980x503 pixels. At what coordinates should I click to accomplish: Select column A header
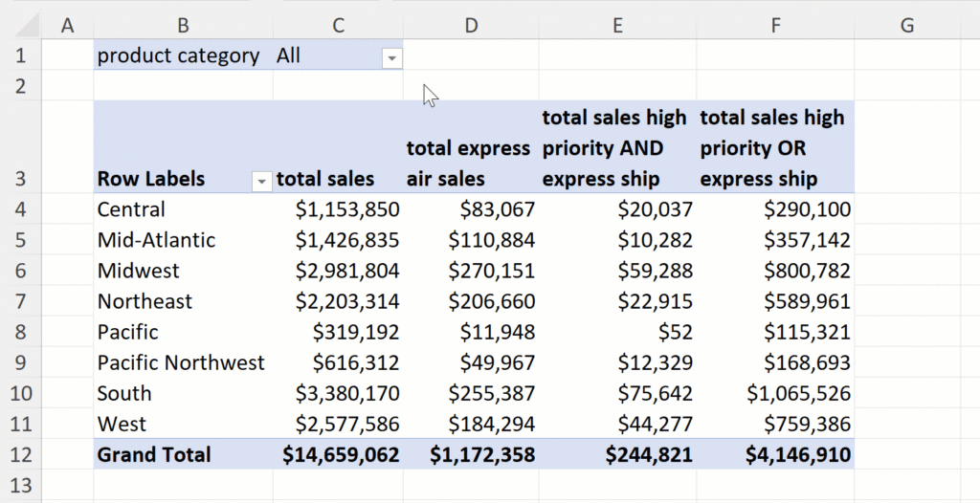click(x=67, y=26)
